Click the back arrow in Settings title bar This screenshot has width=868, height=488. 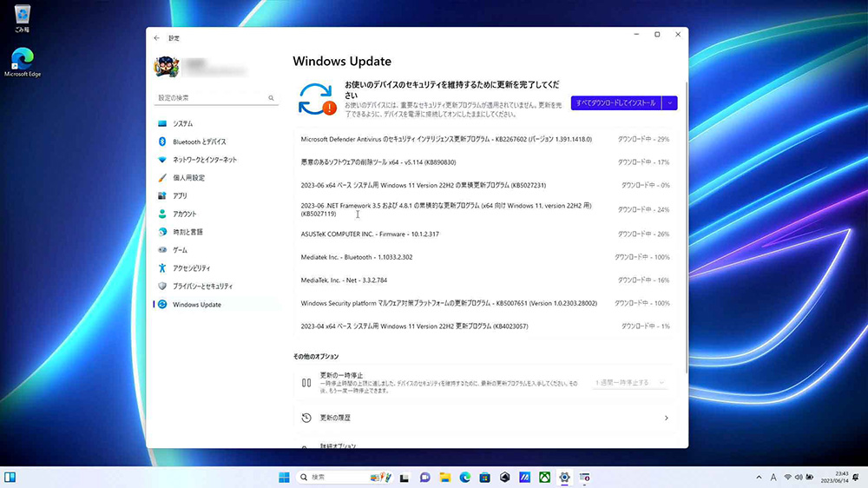coord(157,38)
